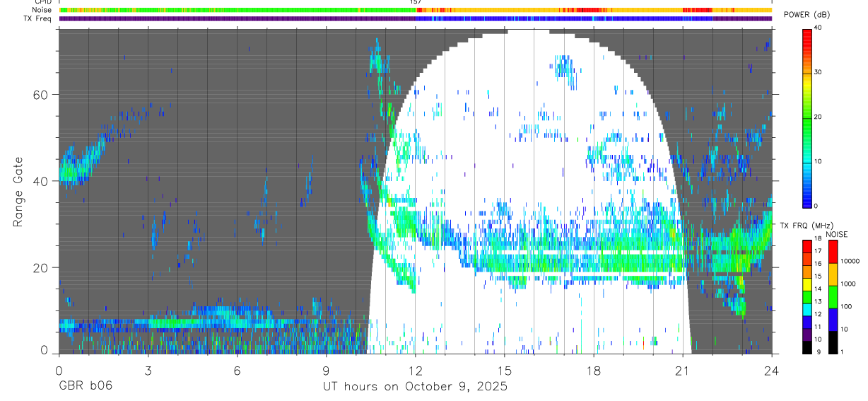The image size is (868, 401).
Task: Click the POWER (dB) colorbar title
Action: tap(807, 15)
